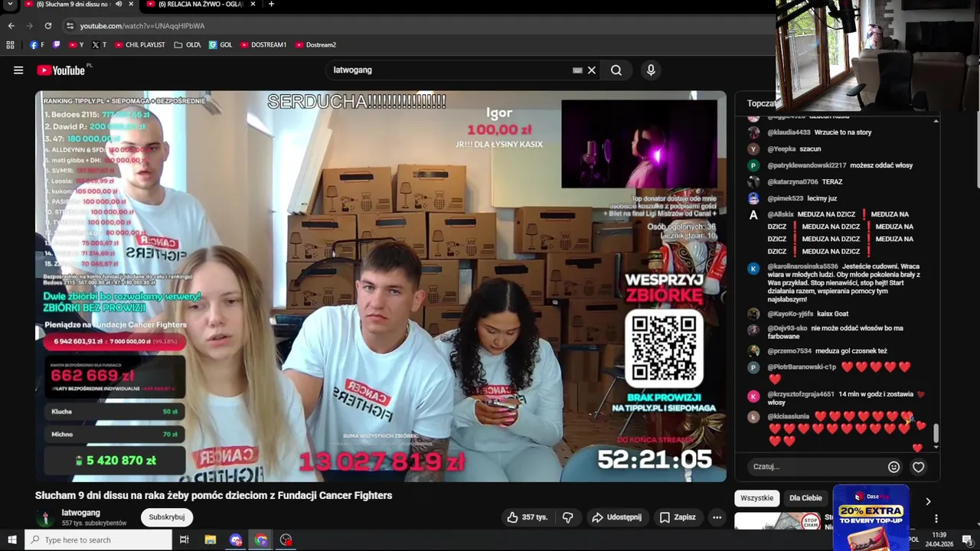980x551 pixels.
Task: Reload the current page
Action: (47, 26)
